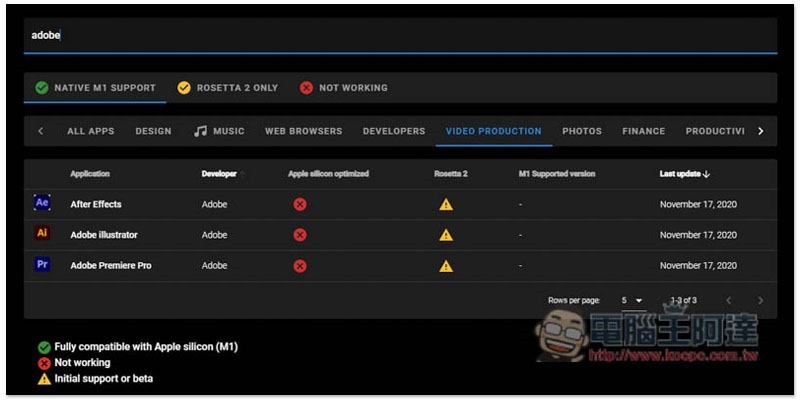Image resolution: width=800 pixels, height=400 pixels.
Task: Toggle the Native M1 Support filter
Action: [x=95, y=88]
